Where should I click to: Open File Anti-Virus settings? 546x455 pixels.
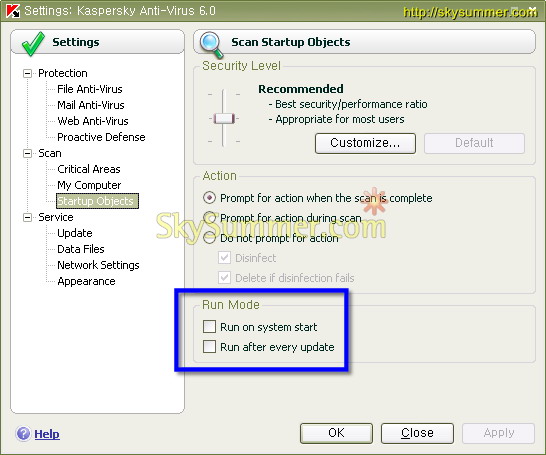pos(90,89)
